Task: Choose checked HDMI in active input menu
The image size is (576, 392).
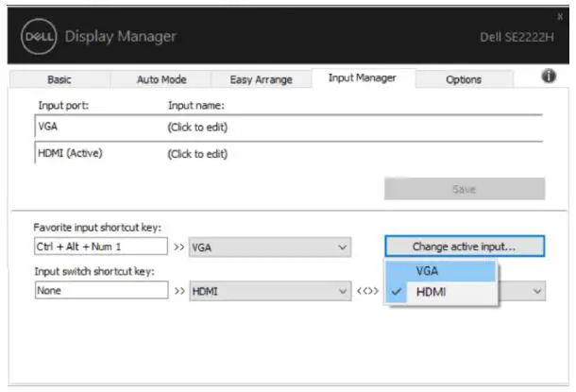Action: coord(440,292)
